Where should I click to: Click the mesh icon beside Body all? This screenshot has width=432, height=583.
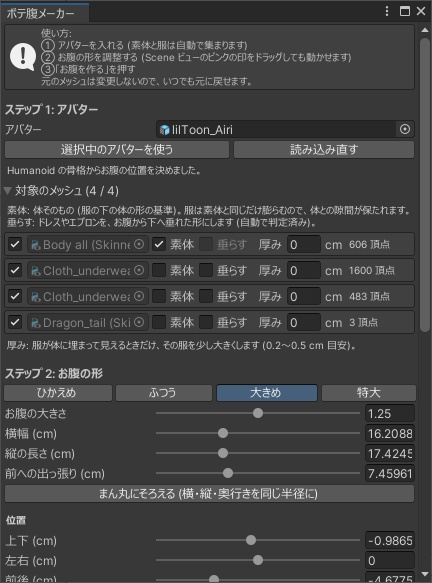36,245
